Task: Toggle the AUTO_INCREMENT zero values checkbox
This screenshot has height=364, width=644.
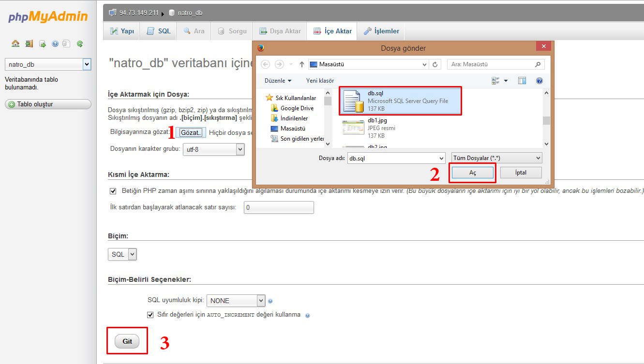Action: (150, 315)
